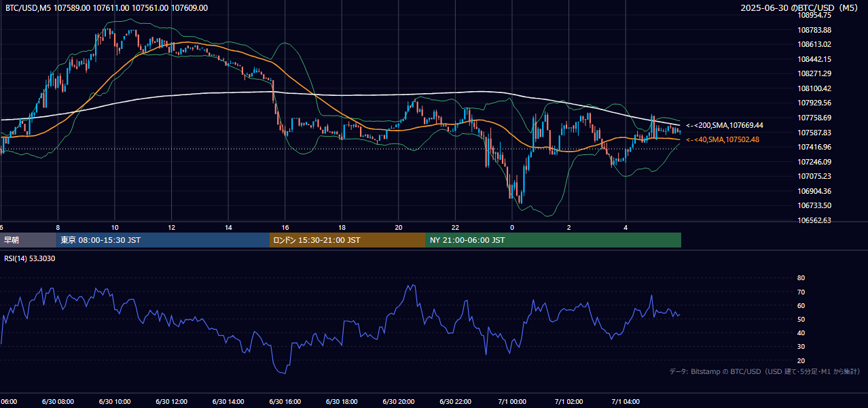The height and width of the screenshot is (408, 868).
Task: Click hour tick 12 below the price chart
Action: point(171,227)
